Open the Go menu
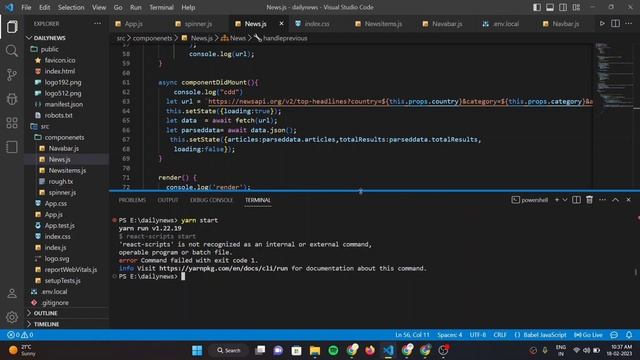 click(118, 7)
